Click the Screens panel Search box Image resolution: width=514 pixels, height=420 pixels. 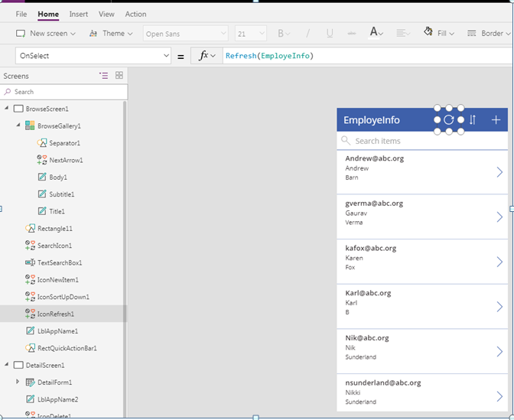64,92
